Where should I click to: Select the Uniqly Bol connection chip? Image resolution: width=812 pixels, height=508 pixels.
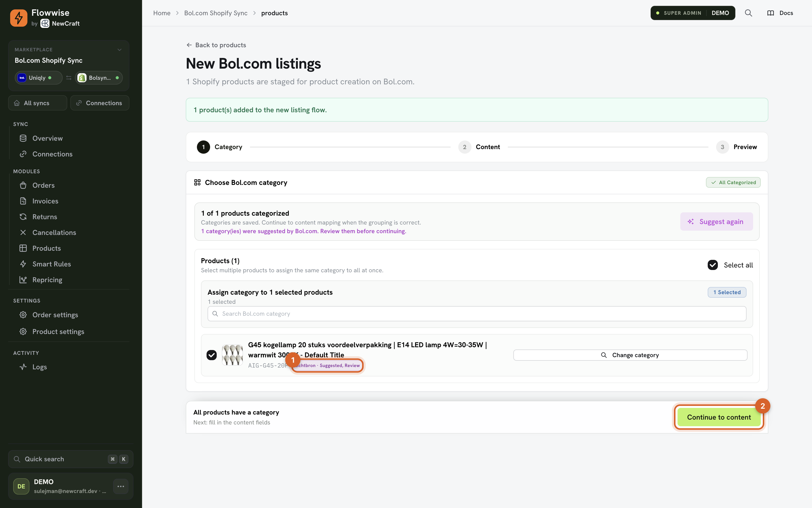pyautogui.click(x=38, y=78)
